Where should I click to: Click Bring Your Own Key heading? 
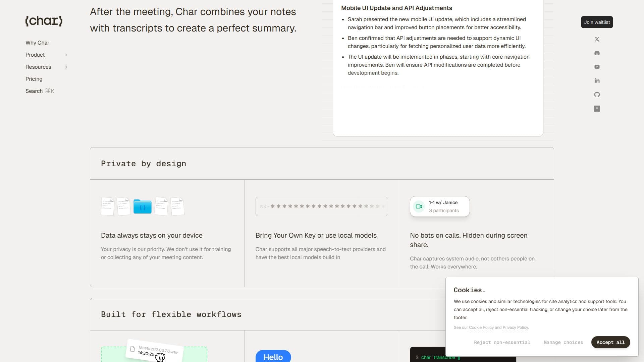pos(316,235)
